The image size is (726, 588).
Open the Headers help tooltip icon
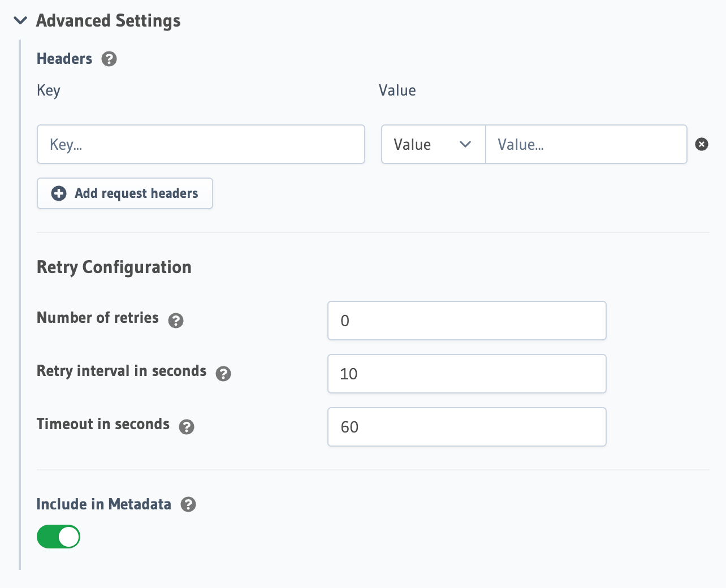click(109, 58)
